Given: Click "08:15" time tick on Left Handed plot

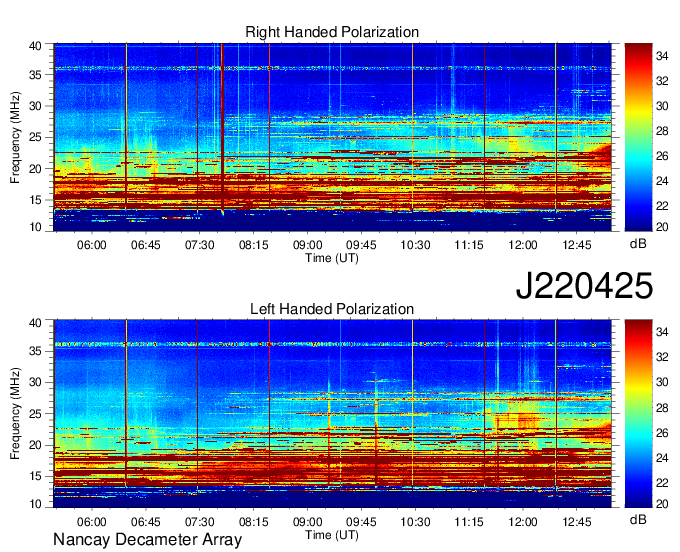Looking at the screenshot, I should [254, 522].
